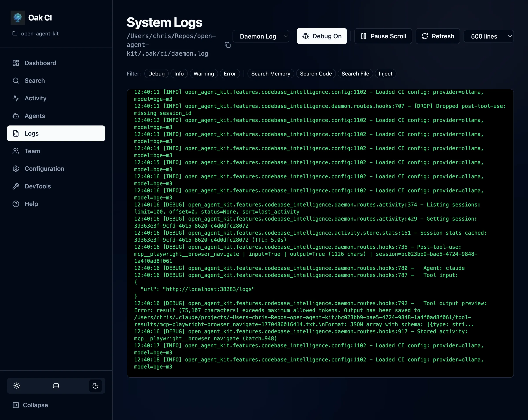528x420 pixels.
Task: Open the Agents panel
Action: (35, 116)
